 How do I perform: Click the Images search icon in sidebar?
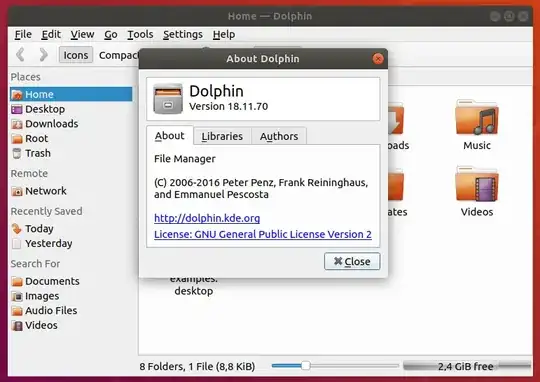pos(17,296)
